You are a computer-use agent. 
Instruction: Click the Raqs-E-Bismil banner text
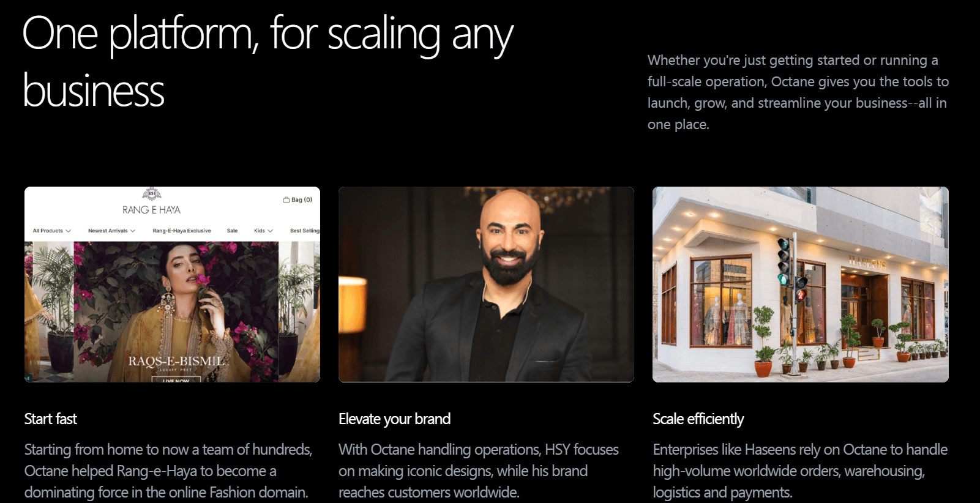tap(176, 361)
